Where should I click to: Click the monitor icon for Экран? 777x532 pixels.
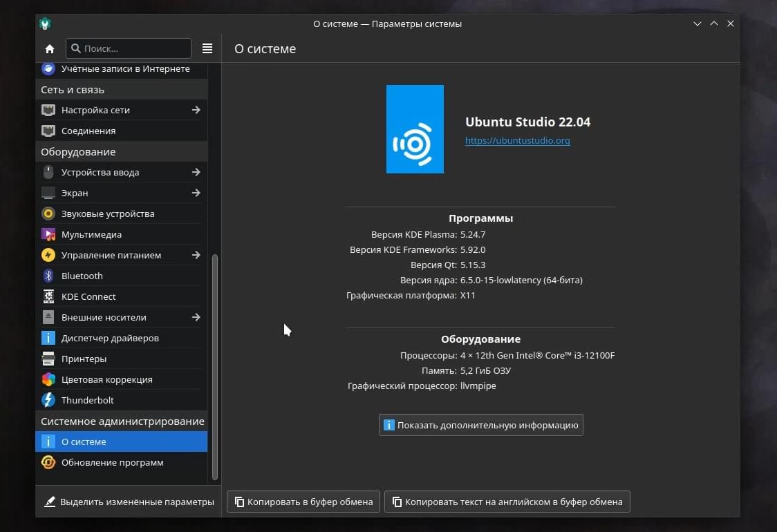pos(48,193)
